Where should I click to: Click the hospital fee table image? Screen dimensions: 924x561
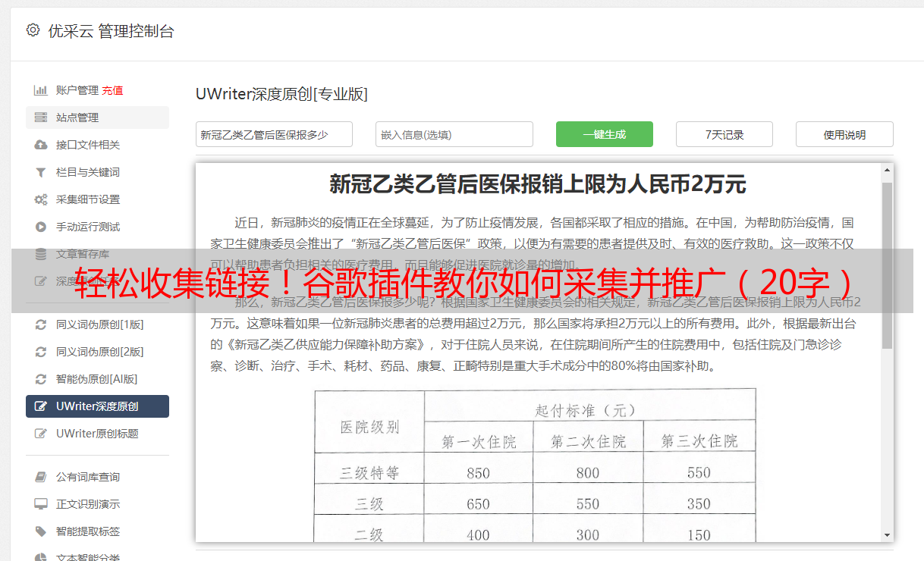[536, 465]
